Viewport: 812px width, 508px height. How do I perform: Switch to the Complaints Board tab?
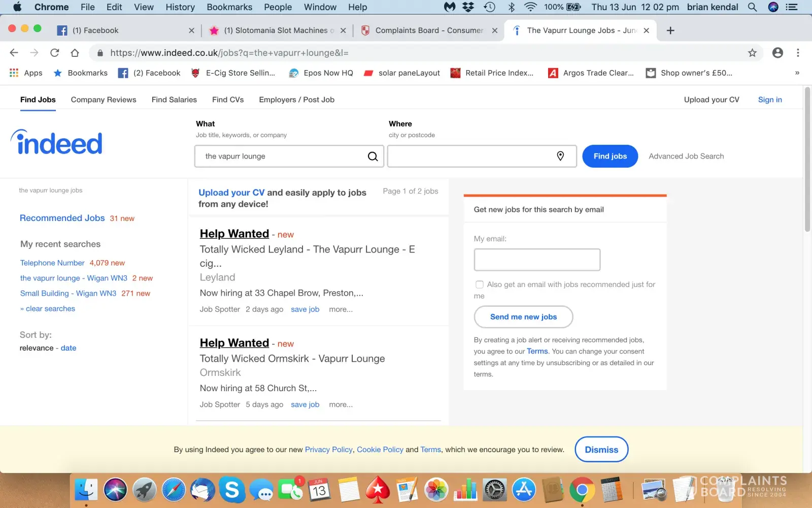click(x=428, y=30)
